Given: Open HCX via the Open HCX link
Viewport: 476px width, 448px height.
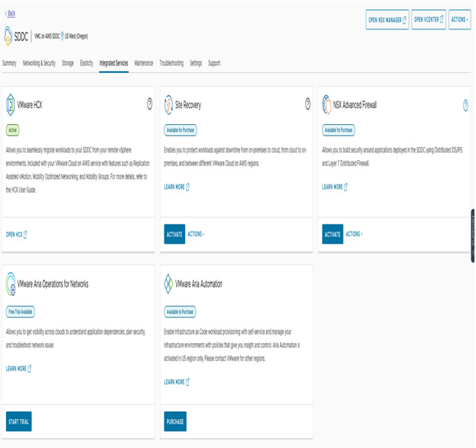Looking at the screenshot, I should click(x=16, y=234).
